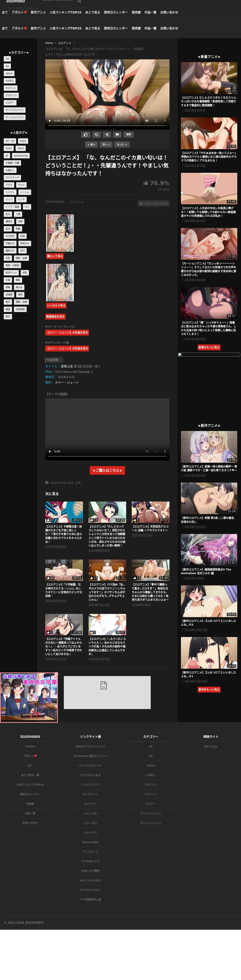Viewport: 241px width, 980px height.
Task: Click the sample video progress bar
Action: 107,456
